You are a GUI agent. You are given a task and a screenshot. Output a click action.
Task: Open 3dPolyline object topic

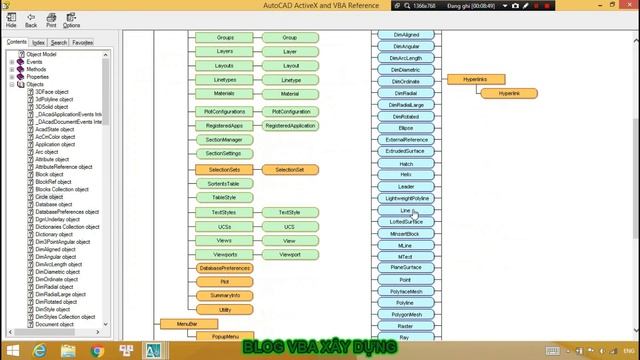pos(54,99)
